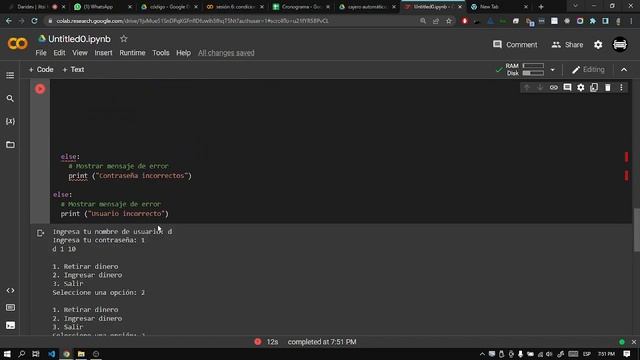Image resolution: width=640 pixels, height=360 pixels.
Task: Click the Comment button
Action: point(515,45)
